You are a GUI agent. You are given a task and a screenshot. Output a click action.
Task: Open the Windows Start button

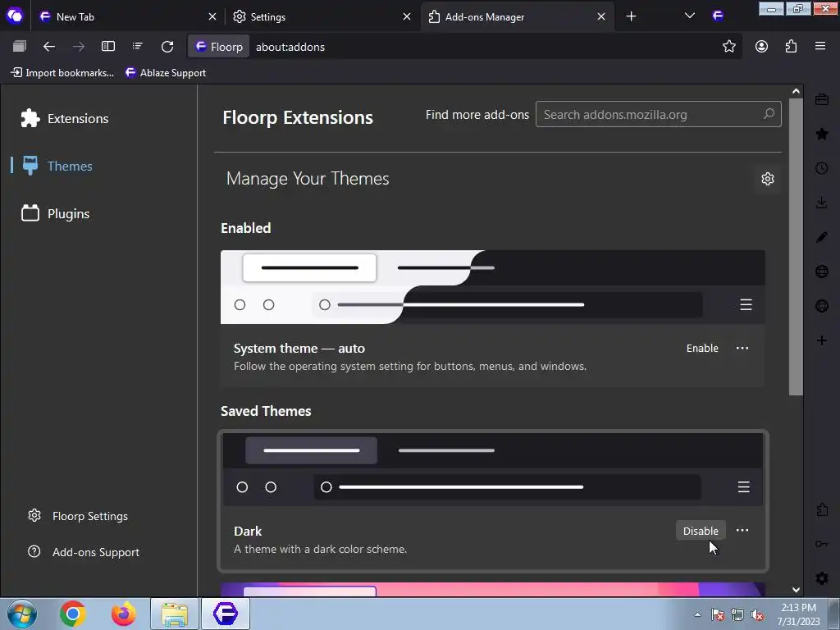[22, 614]
